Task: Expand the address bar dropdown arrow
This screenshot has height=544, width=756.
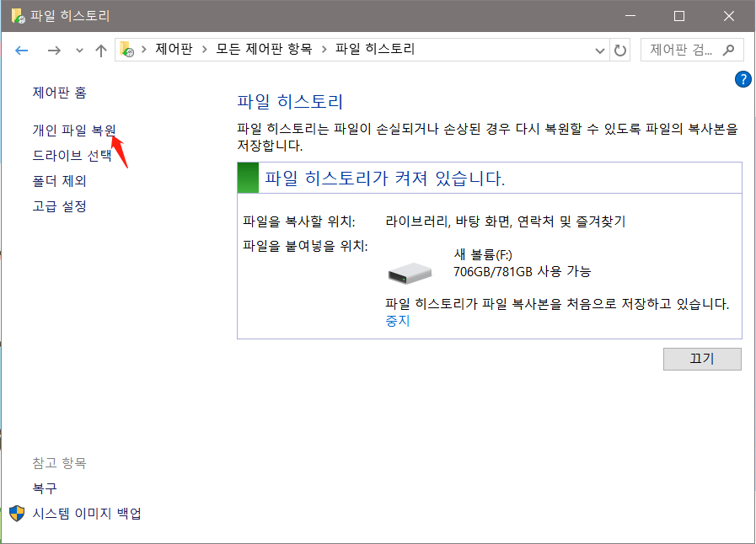Action: pos(600,50)
